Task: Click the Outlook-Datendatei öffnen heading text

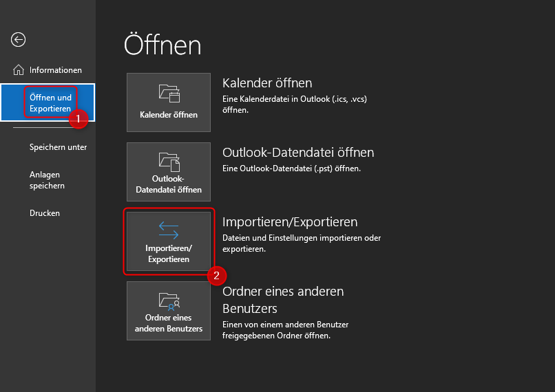Action: [x=298, y=153]
